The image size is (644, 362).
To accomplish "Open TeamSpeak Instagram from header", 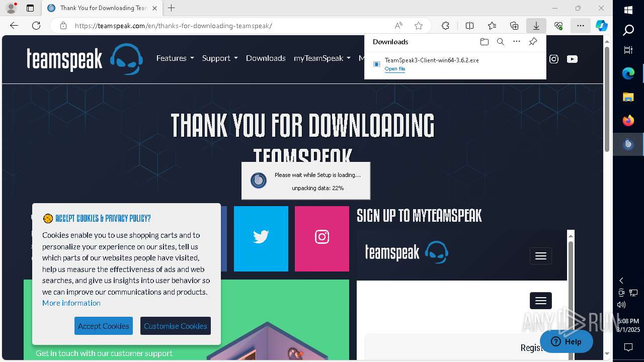I will (554, 59).
